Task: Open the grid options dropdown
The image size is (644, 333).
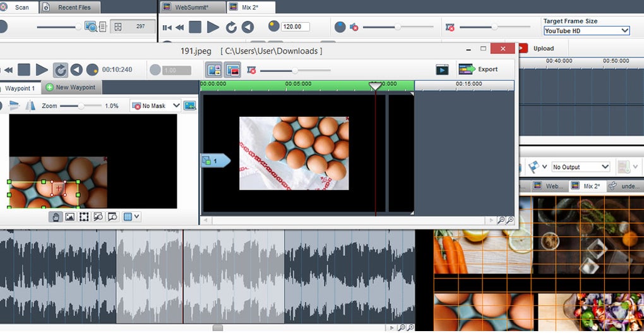Action: click(131, 217)
